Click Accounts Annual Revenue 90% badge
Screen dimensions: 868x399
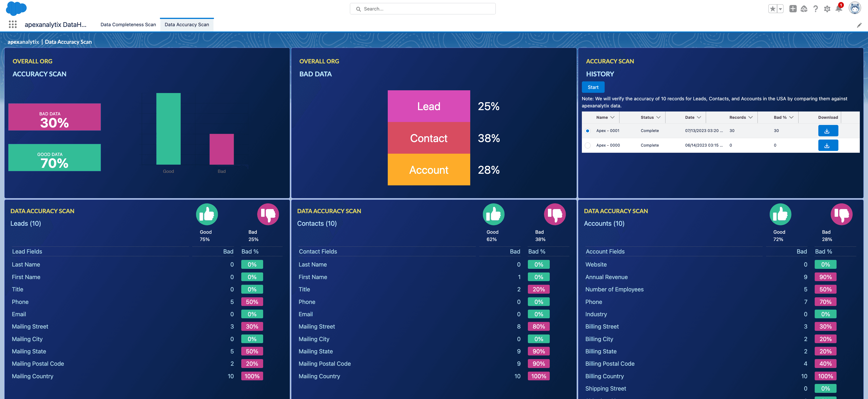[x=826, y=277]
